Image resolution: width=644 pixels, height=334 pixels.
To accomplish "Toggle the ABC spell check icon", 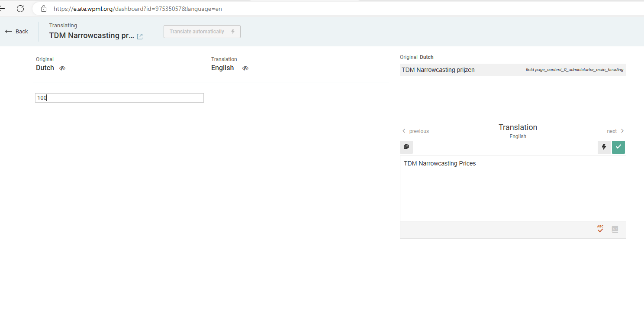I will [x=600, y=229].
